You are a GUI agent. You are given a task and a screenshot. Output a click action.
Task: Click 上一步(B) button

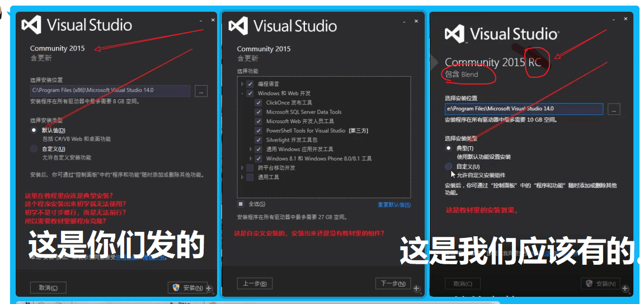click(x=255, y=283)
